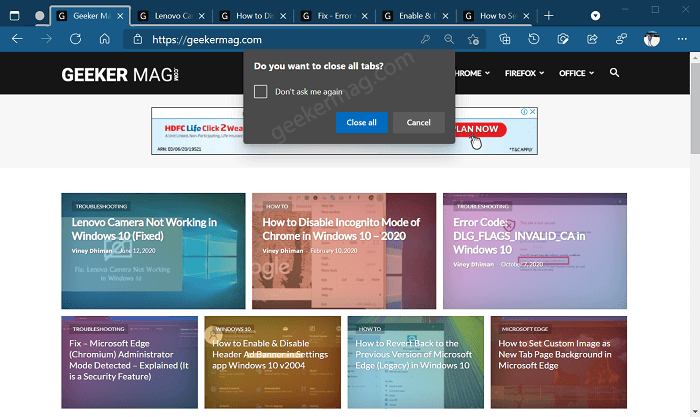
Task: Switch to the Enable & tab
Action: point(416,16)
